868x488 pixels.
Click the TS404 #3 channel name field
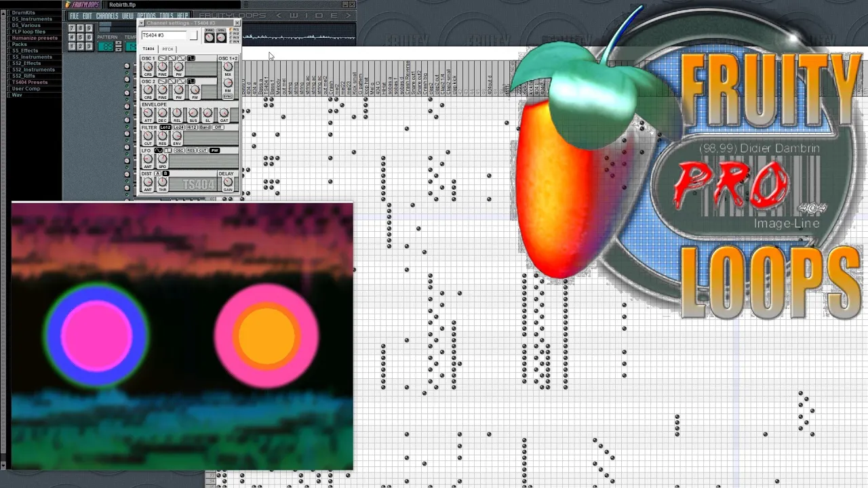pyautogui.click(x=164, y=35)
